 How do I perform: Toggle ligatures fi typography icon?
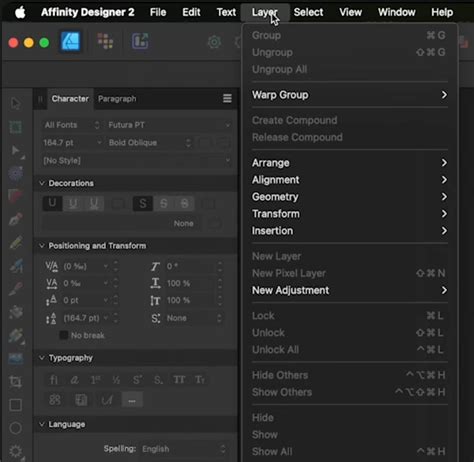click(x=54, y=380)
